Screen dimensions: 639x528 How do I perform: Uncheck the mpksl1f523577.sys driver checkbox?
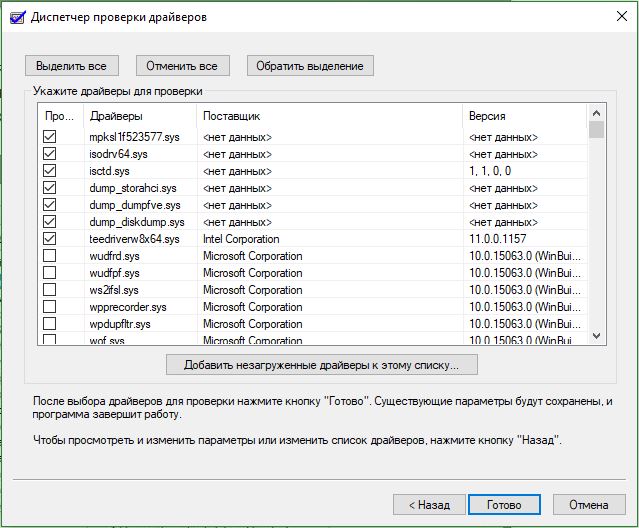click(x=49, y=136)
